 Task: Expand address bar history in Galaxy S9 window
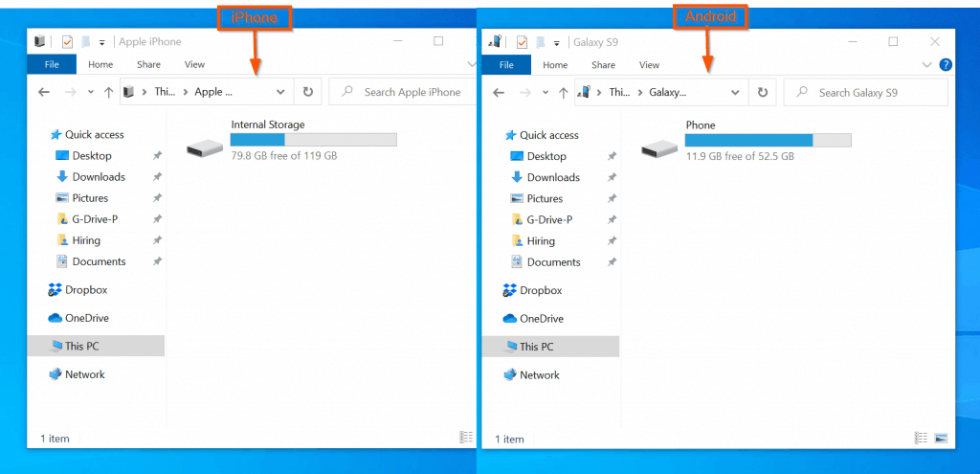(736, 93)
